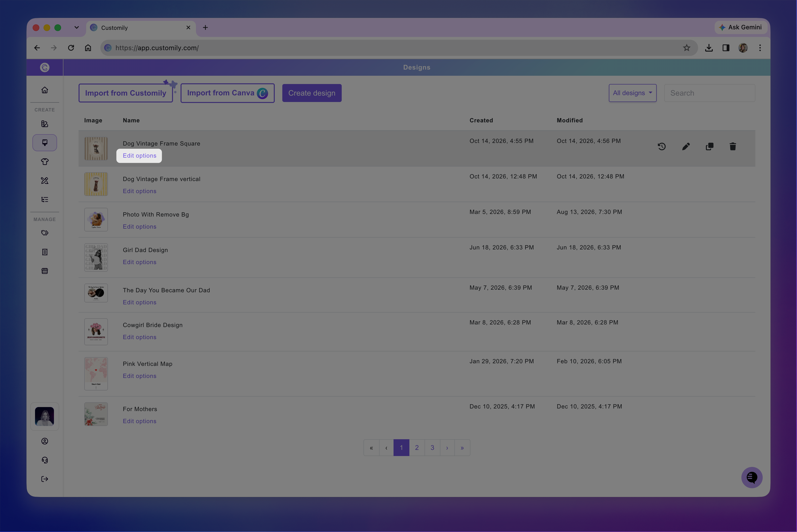
Task: Open the browser three-dot menu
Action: [760, 48]
